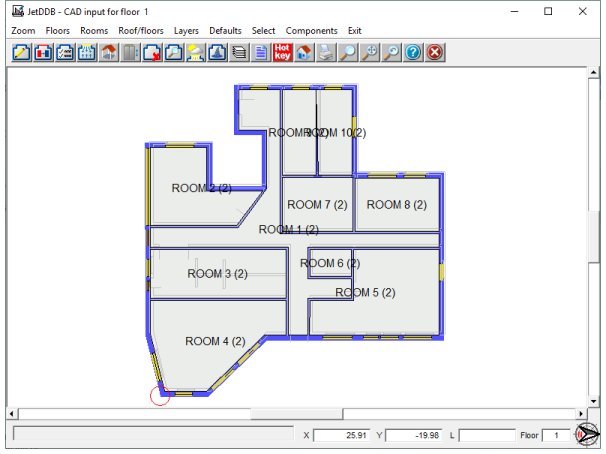Click the horizontal scrollbar left arrow
The image size is (606, 454).
tap(12, 414)
